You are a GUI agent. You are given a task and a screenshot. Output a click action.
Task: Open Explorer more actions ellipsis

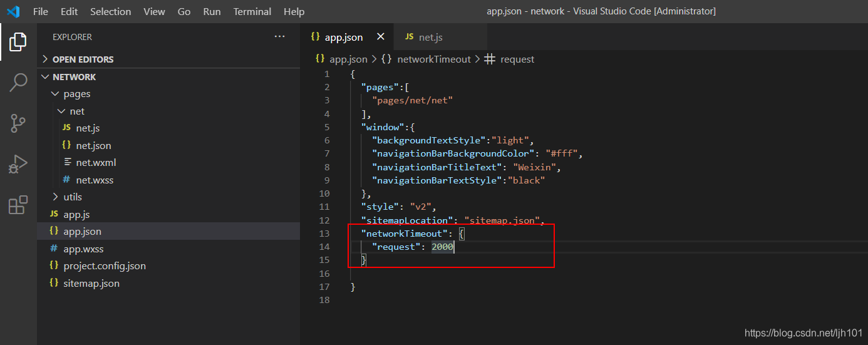[x=280, y=37]
